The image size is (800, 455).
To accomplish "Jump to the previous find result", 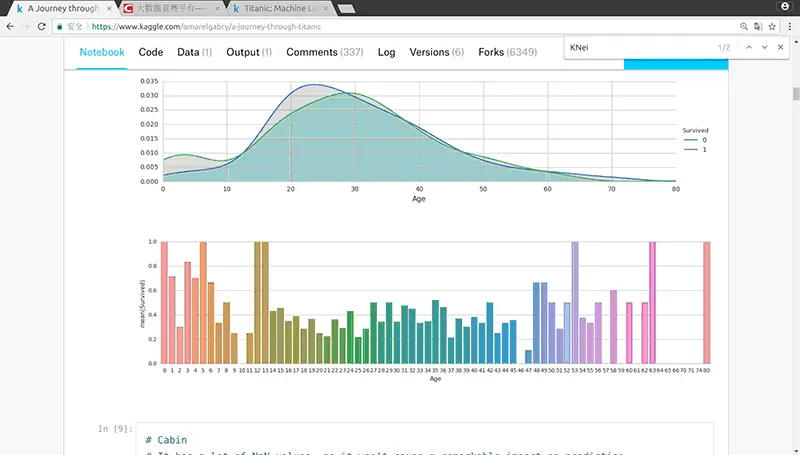I will tap(749, 47).
